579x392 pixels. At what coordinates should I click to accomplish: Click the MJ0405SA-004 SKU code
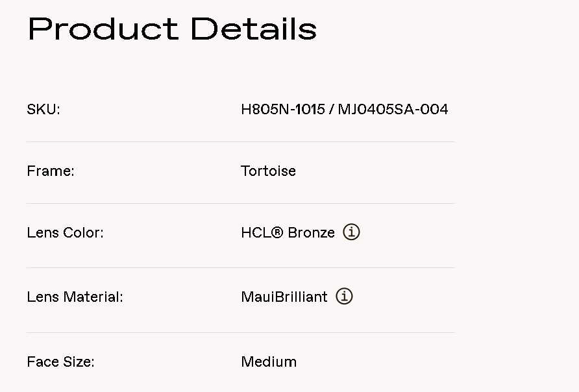point(393,110)
